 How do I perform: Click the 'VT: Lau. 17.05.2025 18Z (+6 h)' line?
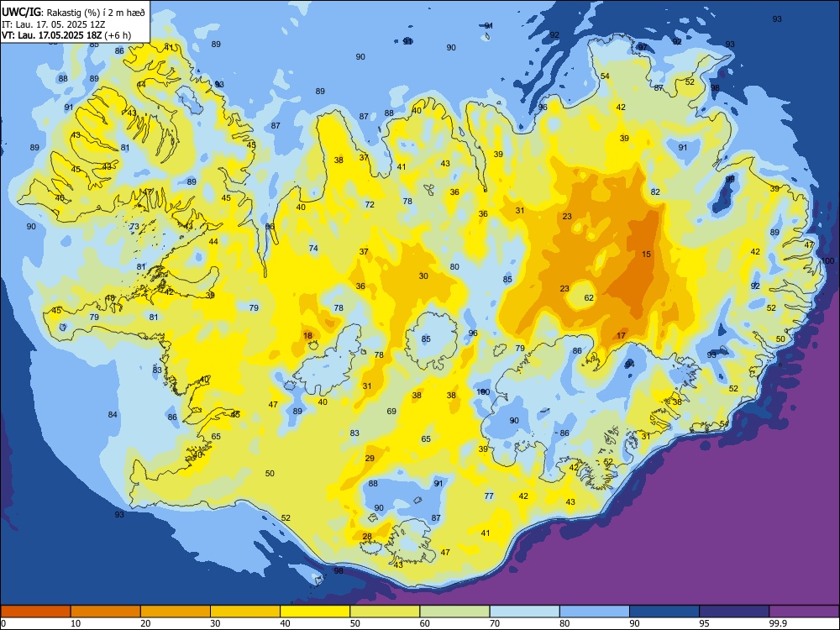point(66,35)
